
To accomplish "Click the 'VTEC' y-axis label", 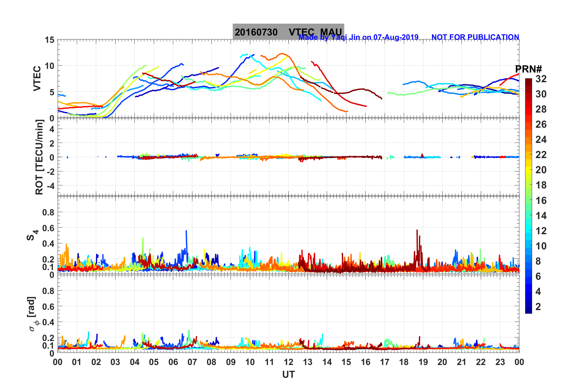I will (x=37, y=79).
